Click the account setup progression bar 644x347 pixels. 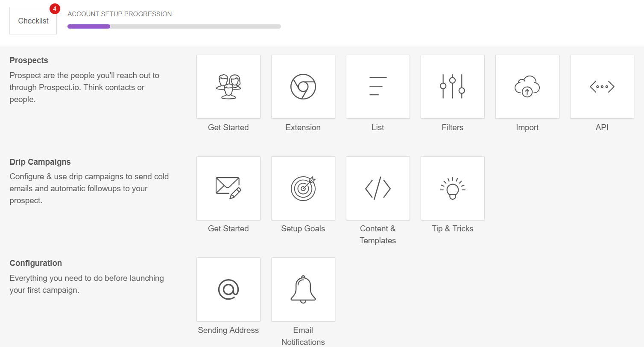[174, 26]
